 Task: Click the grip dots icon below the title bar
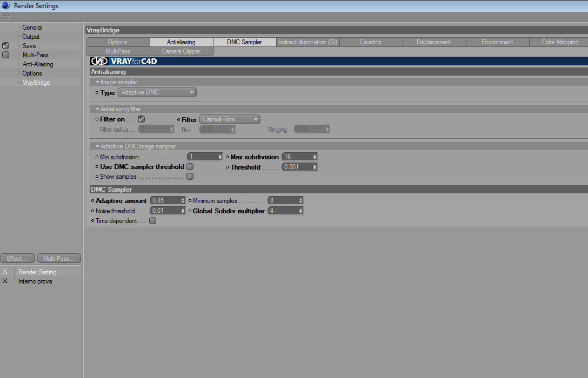point(5,17)
